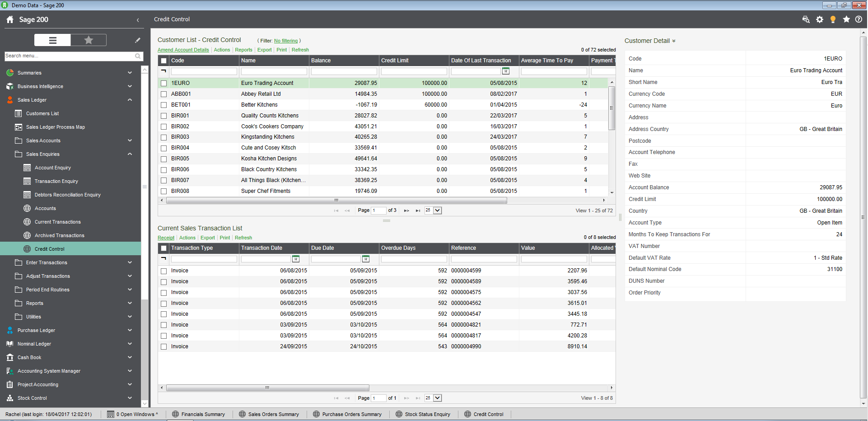Toggle select-all checkbox in customer list header
This screenshot has width=868, height=421.
pos(164,61)
